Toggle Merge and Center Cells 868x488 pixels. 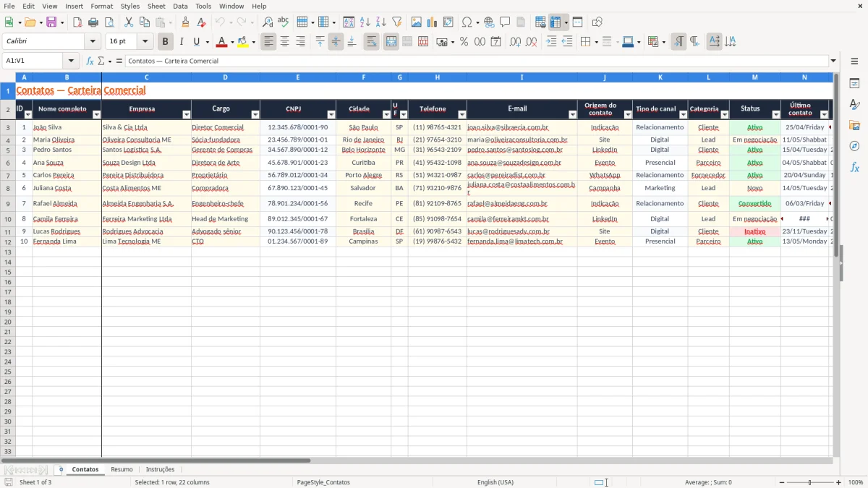[391, 42]
